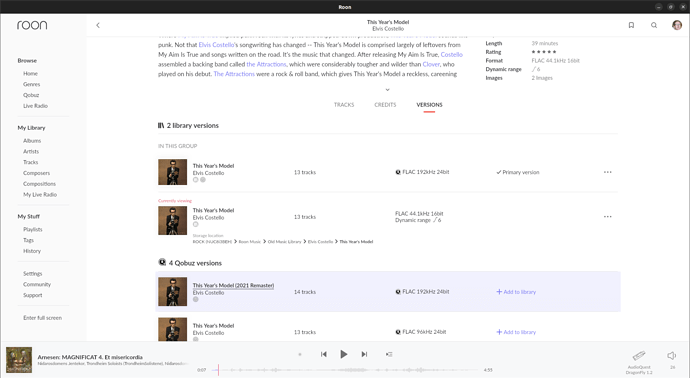Viewport: 690px width, 378px height.
Task: Open the search magnifier icon
Action: pyautogui.click(x=654, y=25)
